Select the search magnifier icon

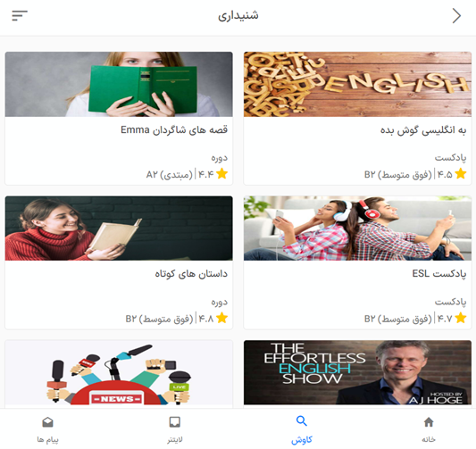click(302, 421)
